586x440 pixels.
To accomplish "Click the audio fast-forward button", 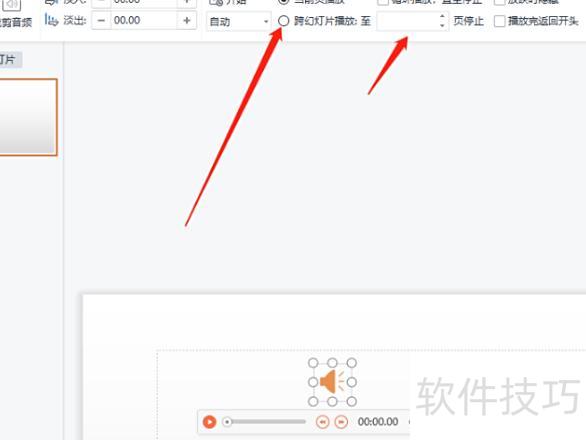I will point(341,422).
